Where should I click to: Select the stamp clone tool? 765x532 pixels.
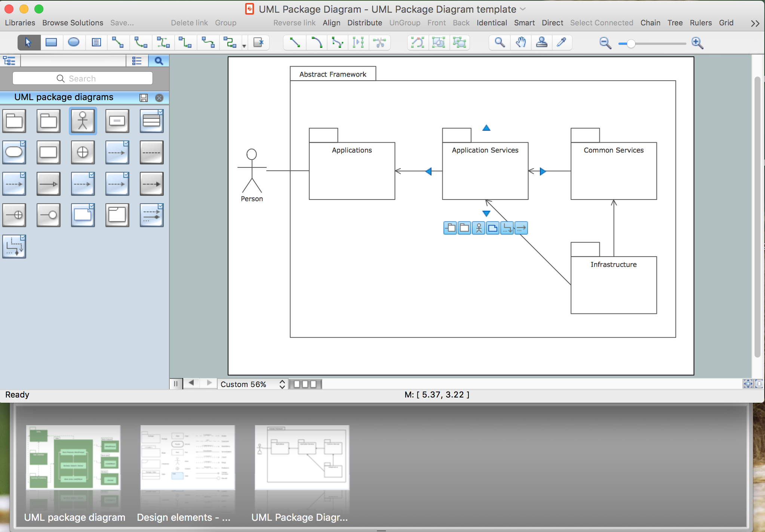541,43
